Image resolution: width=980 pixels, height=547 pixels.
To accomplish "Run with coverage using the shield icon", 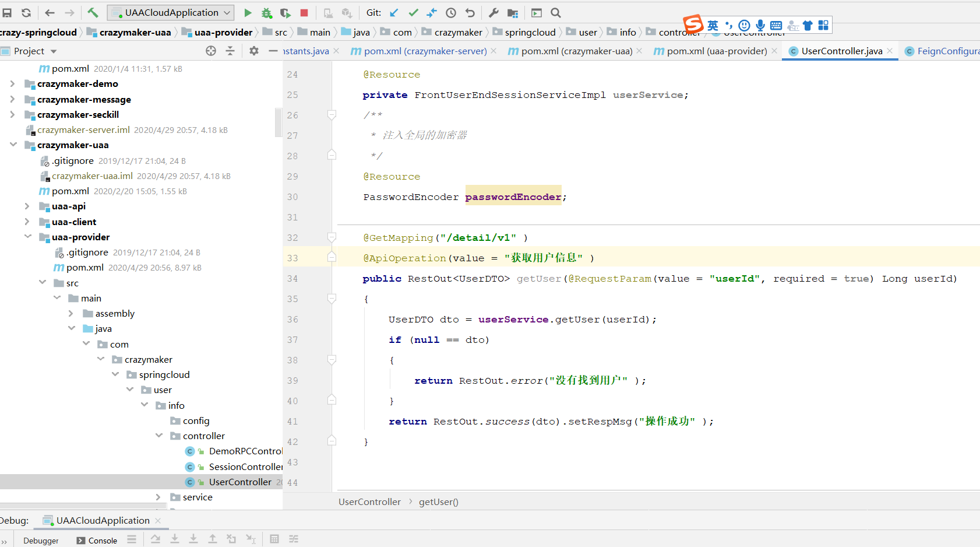I will click(285, 13).
